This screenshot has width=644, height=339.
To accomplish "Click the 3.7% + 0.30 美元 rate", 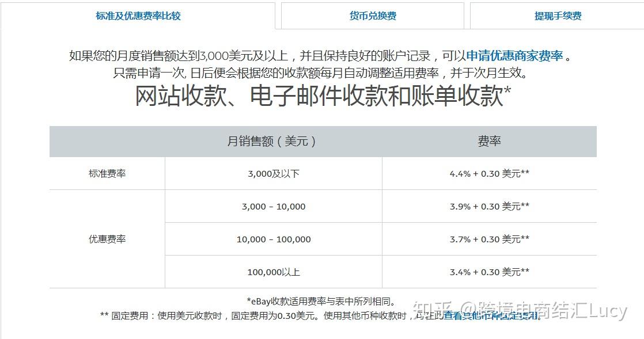I will click(x=489, y=239).
